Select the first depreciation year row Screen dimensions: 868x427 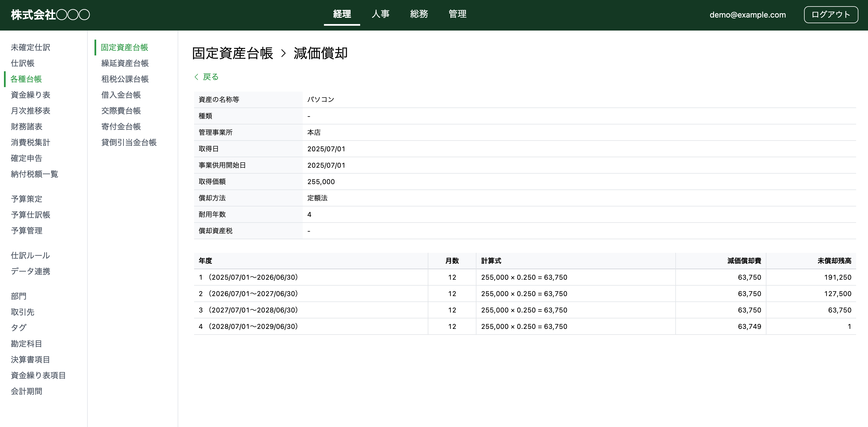click(x=404, y=277)
